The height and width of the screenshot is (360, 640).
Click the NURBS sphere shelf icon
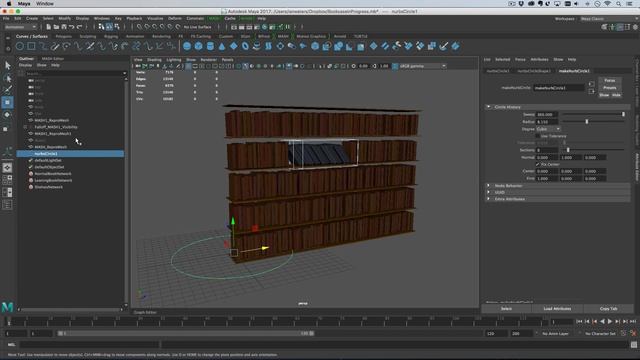pos(187,46)
